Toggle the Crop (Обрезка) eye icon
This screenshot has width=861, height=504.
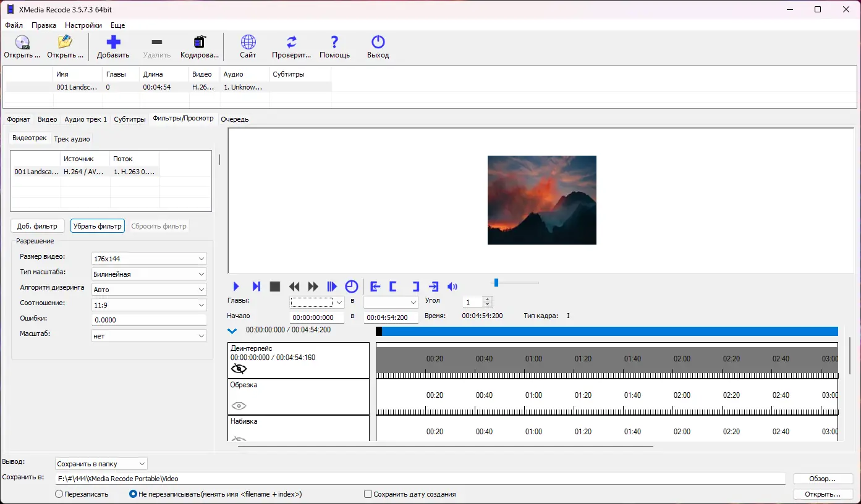(x=239, y=406)
